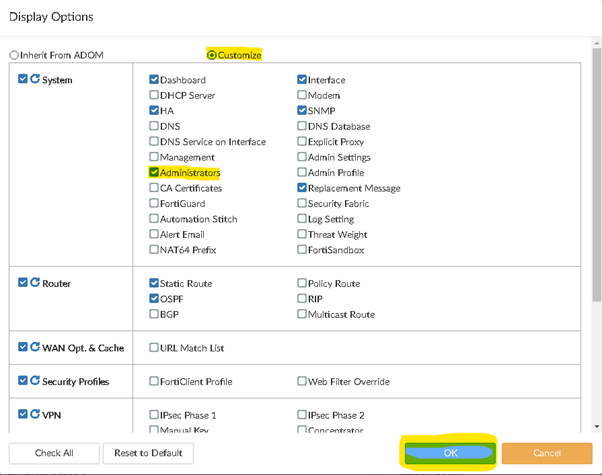602x475 pixels.
Task: Confirm with the OK button
Action: (x=450, y=453)
